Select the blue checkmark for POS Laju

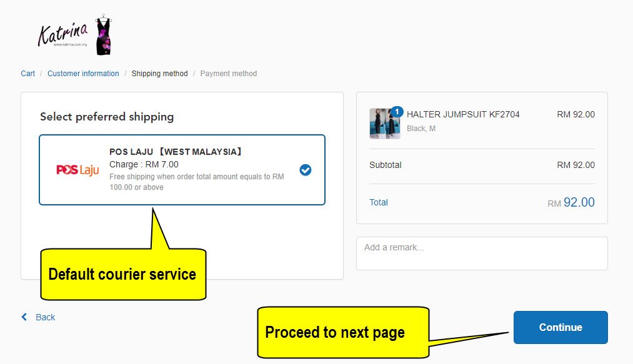point(305,170)
